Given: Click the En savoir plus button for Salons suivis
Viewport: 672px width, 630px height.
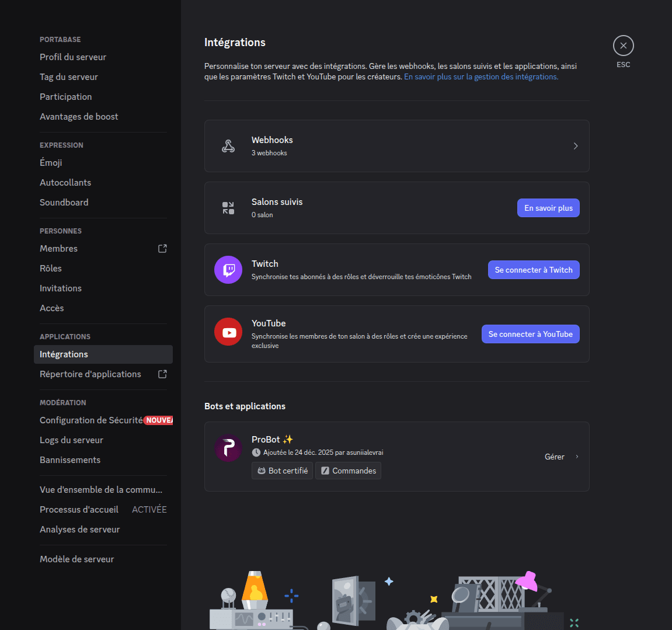Looking at the screenshot, I should pos(548,207).
